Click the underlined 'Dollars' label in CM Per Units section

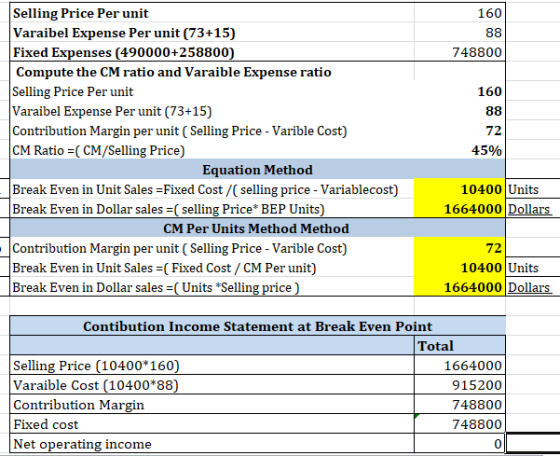(x=529, y=288)
